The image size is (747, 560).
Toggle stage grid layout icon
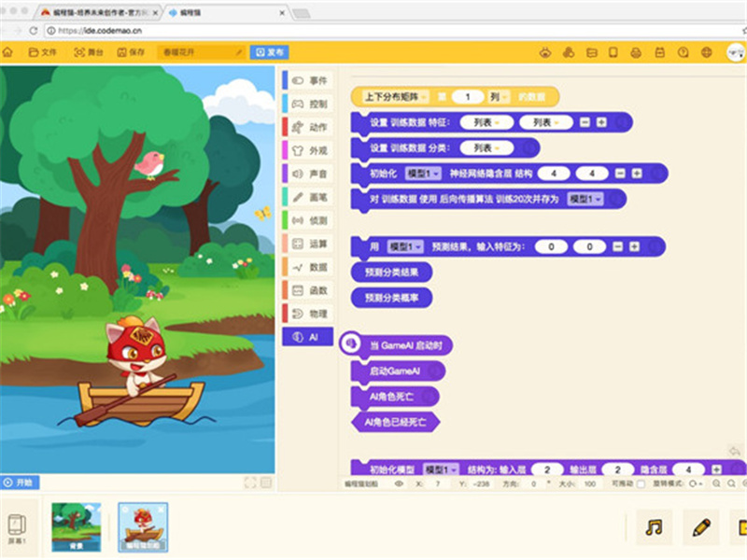pyautogui.click(x=266, y=483)
